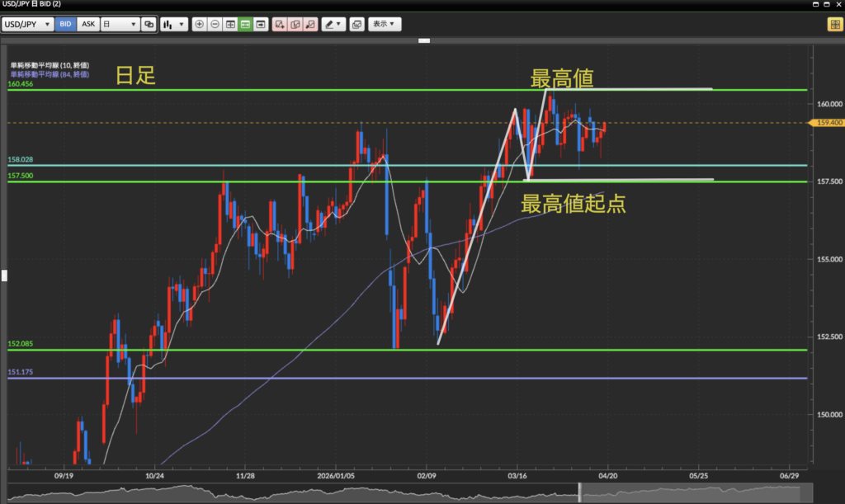Open the pencil drawing tools dropdown
The image size is (845, 504).
(x=333, y=25)
